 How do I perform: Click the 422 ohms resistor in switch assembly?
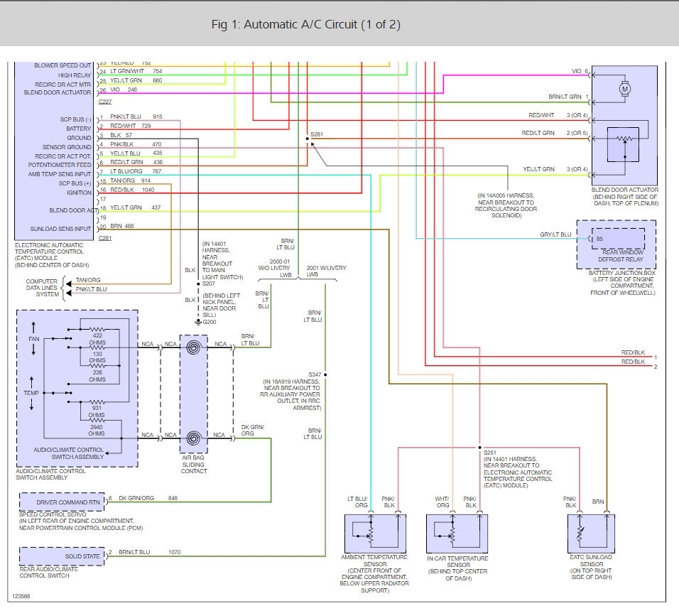click(97, 330)
